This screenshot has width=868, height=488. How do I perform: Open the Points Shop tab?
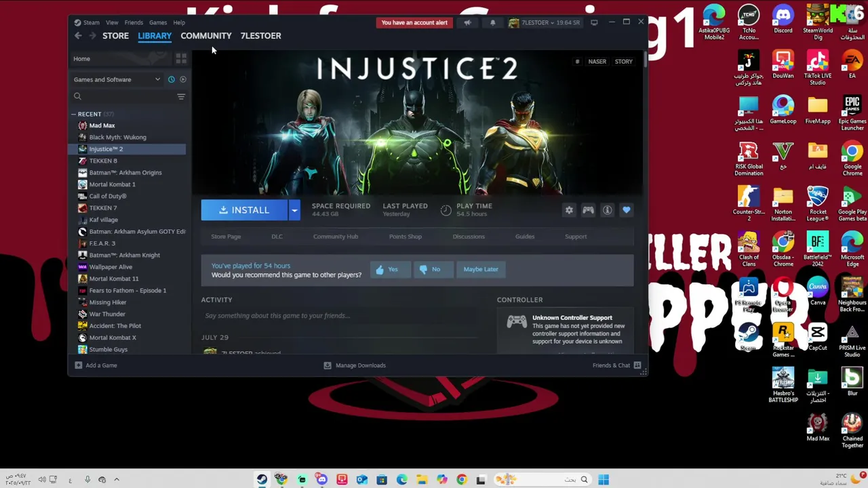406,237
